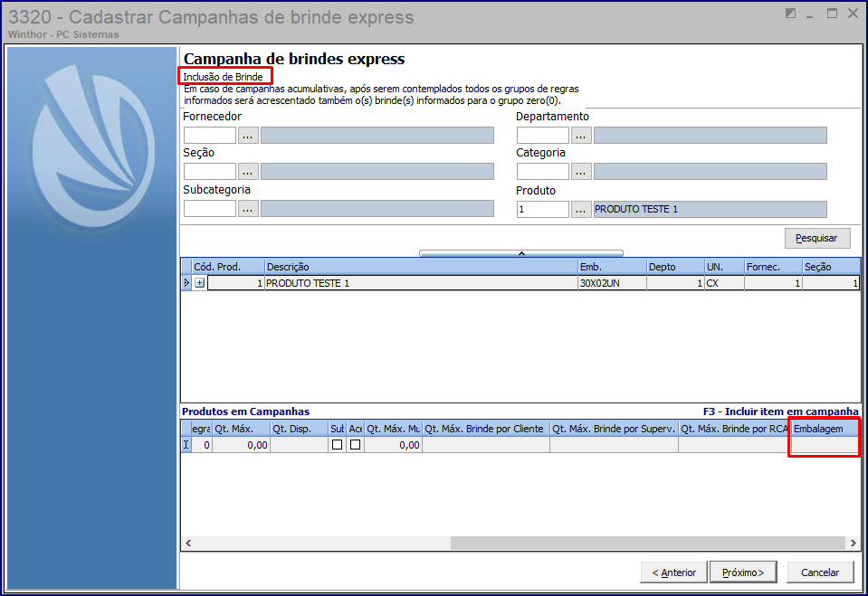Click Qt. Máx. Brinde por Superv. header

coord(614,429)
